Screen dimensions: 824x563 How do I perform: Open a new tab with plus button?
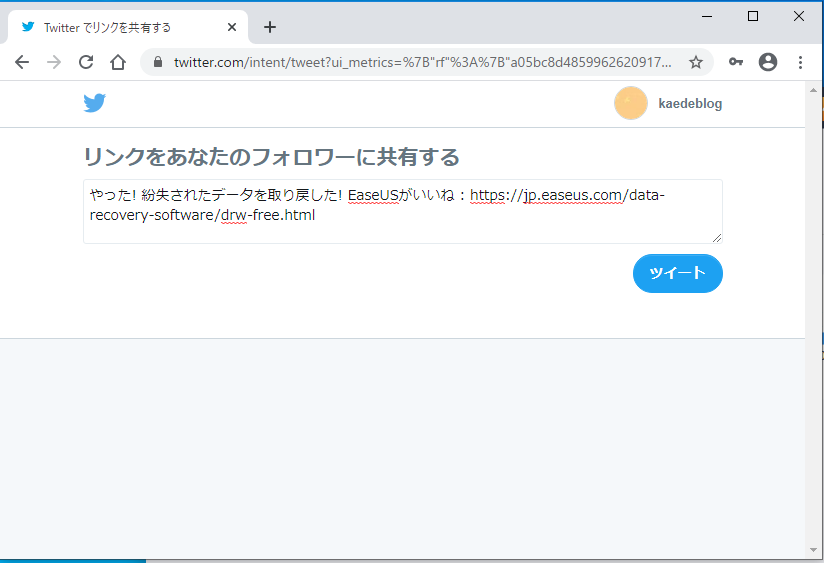pos(270,27)
